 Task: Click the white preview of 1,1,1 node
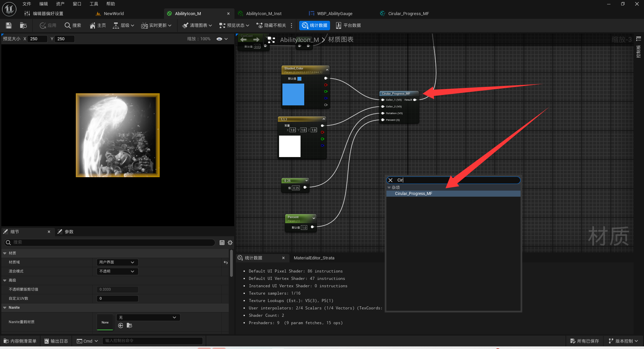coord(290,146)
